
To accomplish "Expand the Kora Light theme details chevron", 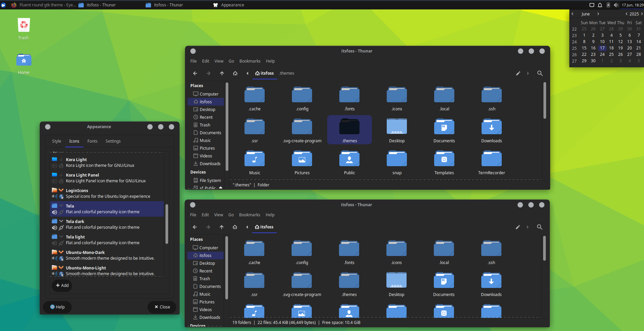I will (61, 159).
